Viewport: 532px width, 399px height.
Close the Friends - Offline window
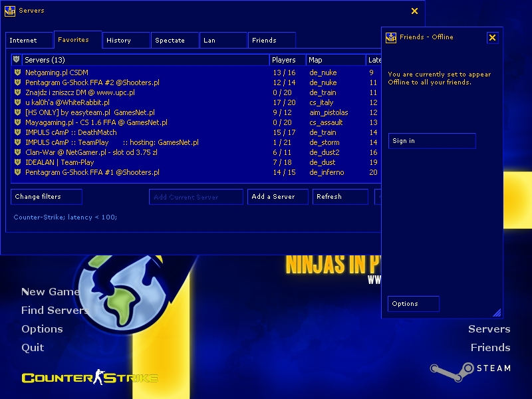tap(493, 37)
